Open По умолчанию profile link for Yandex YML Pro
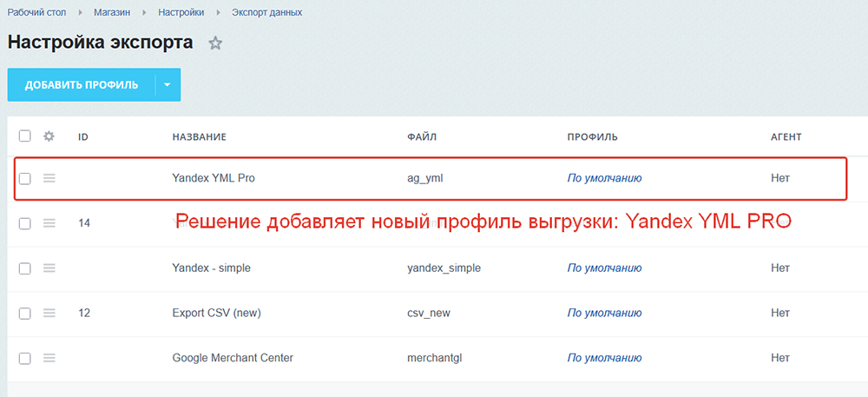 click(x=604, y=178)
